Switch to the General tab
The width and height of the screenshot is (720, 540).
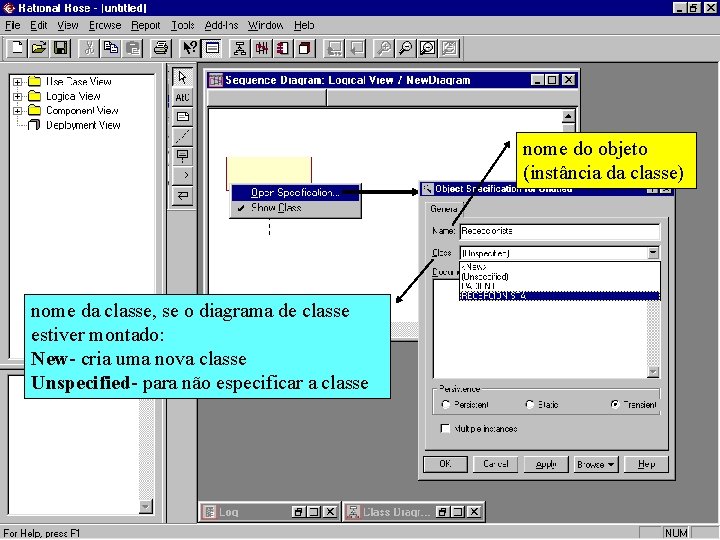[x=443, y=208]
